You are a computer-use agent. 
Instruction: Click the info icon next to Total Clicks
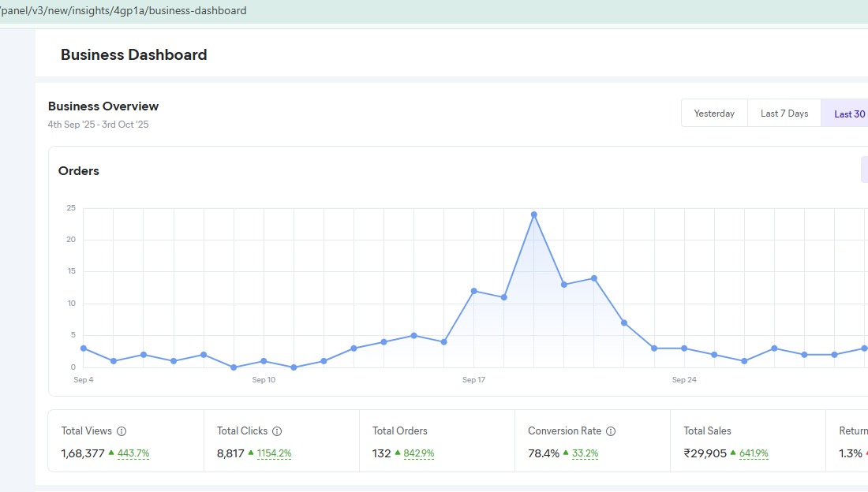[x=277, y=431]
